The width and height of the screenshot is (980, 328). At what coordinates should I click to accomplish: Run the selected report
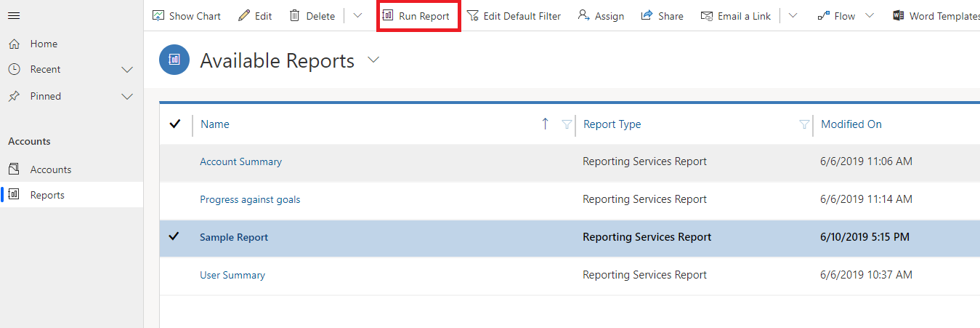click(x=417, y=16)
